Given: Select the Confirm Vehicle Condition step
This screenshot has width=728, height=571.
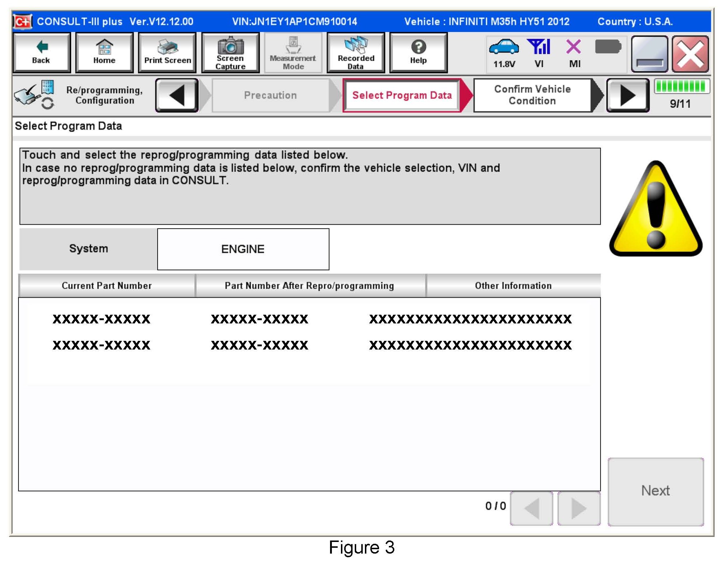Looking at the screenshot, I should (x=532, y=95).
